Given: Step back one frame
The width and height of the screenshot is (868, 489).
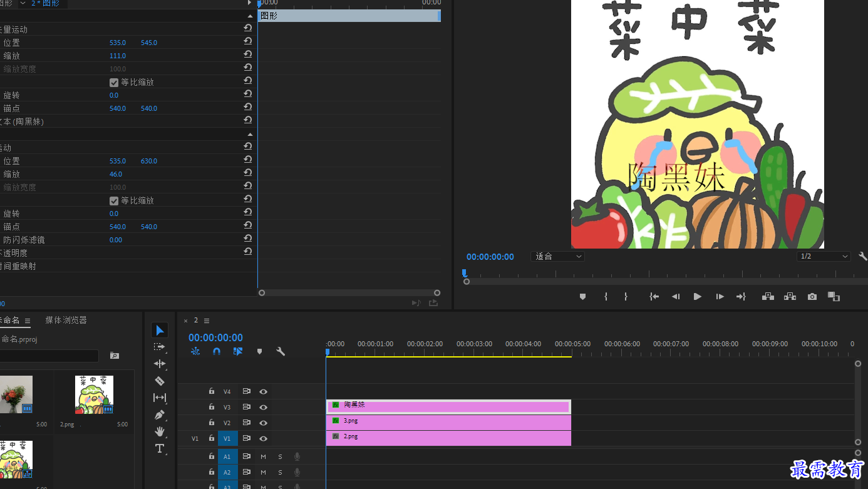Looking at the screenshot, I should [676, 297].
